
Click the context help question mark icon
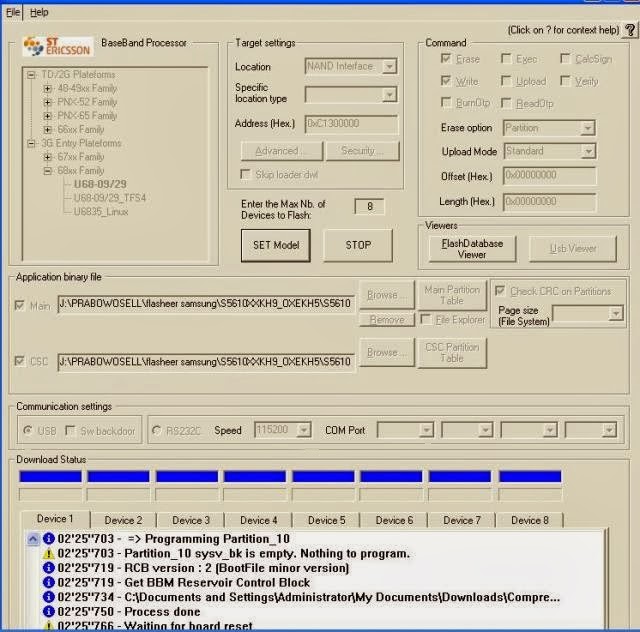coord(630,30)
